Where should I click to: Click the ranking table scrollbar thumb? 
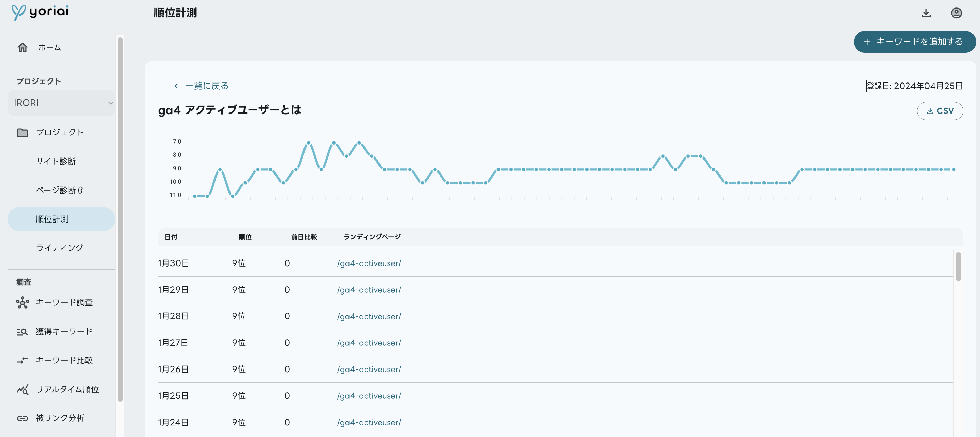pos(958,267)
